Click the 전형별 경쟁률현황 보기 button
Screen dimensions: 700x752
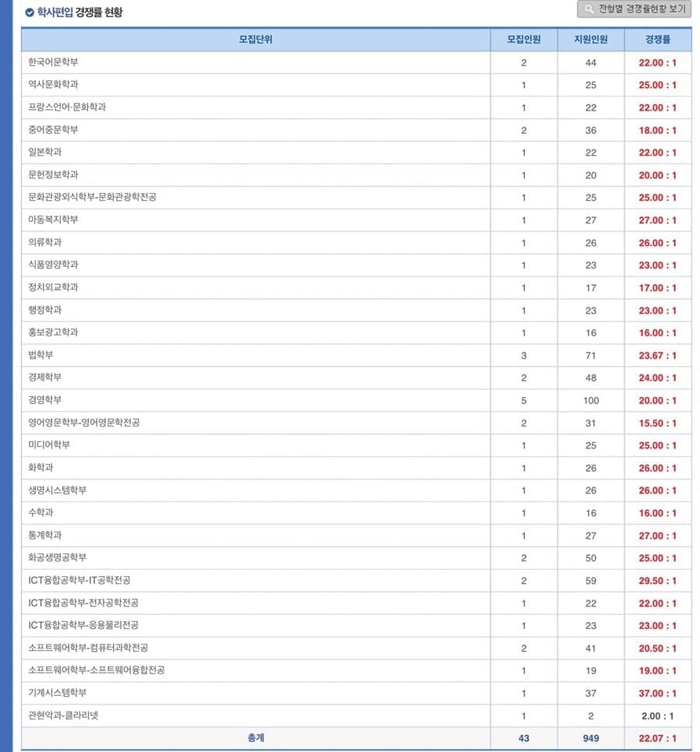(634, 9)
